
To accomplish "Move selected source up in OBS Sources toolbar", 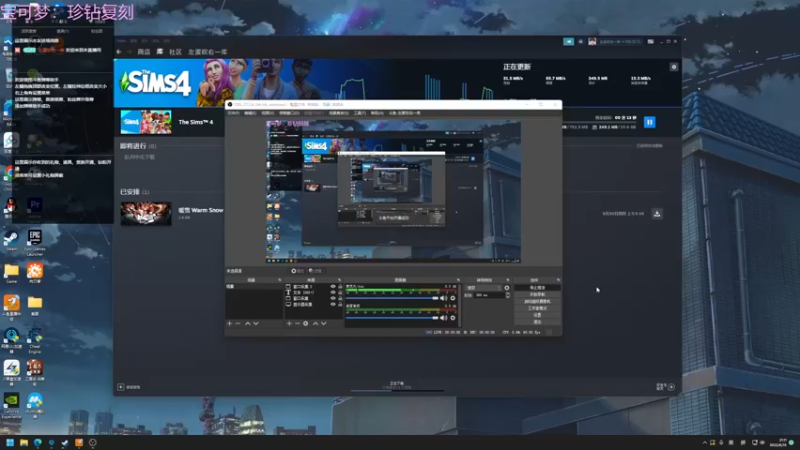I will (x=316, y=323).
